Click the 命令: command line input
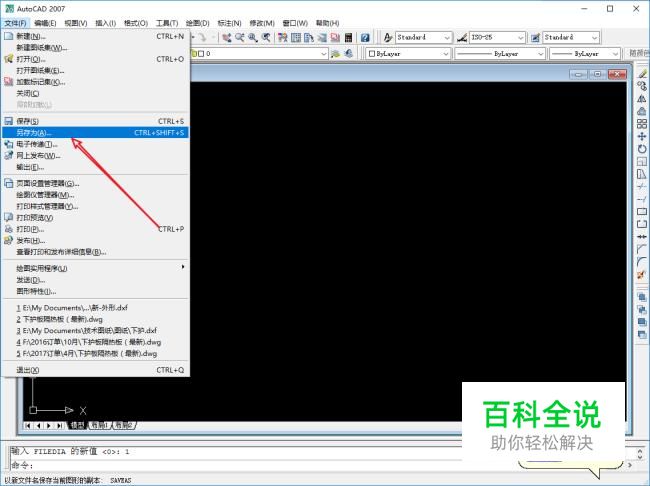Viewport: 650px width, 486px height. [236, 465]
